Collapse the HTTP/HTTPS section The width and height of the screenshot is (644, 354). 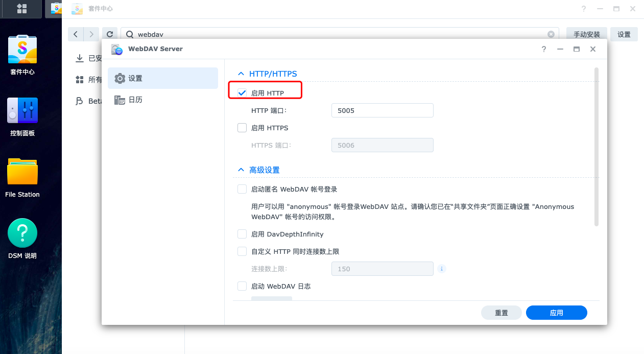[x=241, y=74]
